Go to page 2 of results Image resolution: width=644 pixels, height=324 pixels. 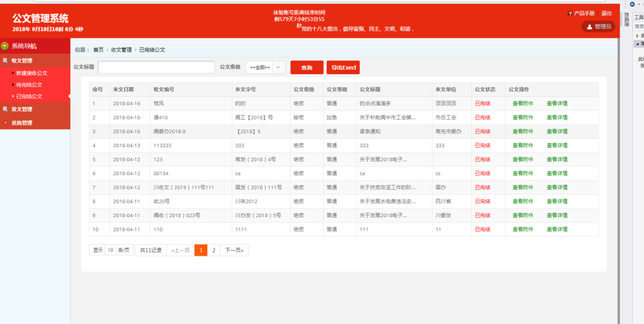tap(213, 250)
